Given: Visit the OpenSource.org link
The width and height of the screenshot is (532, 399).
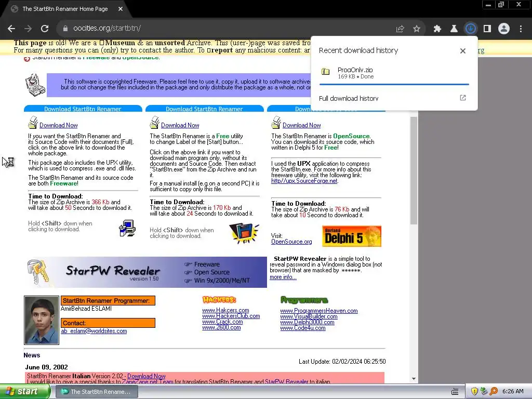Looking at the screenshot, I should point(291,242).
